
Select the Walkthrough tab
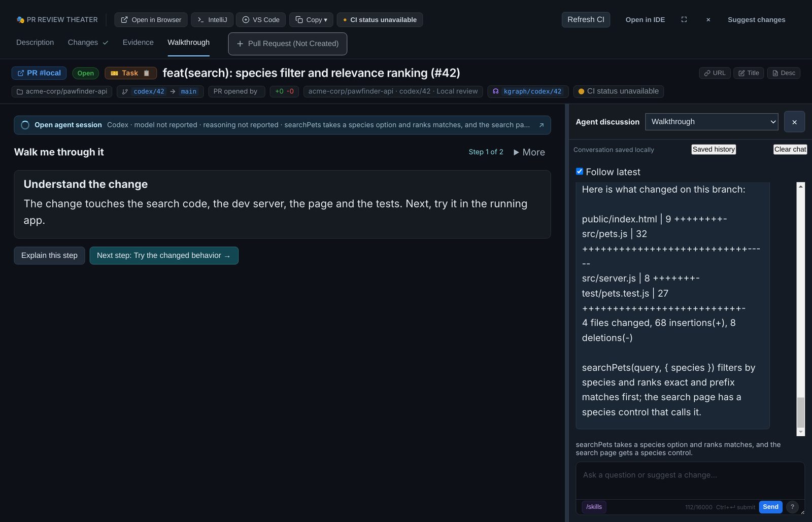point(188,43)
